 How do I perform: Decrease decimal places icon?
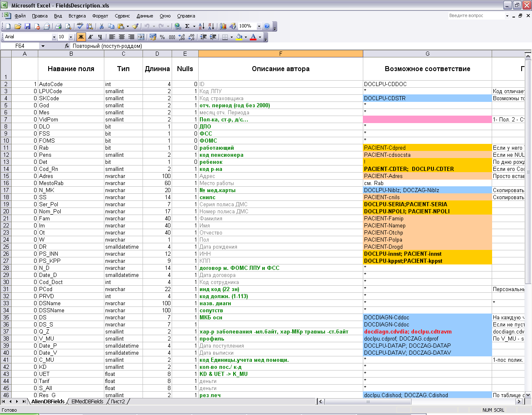(191, 37)
